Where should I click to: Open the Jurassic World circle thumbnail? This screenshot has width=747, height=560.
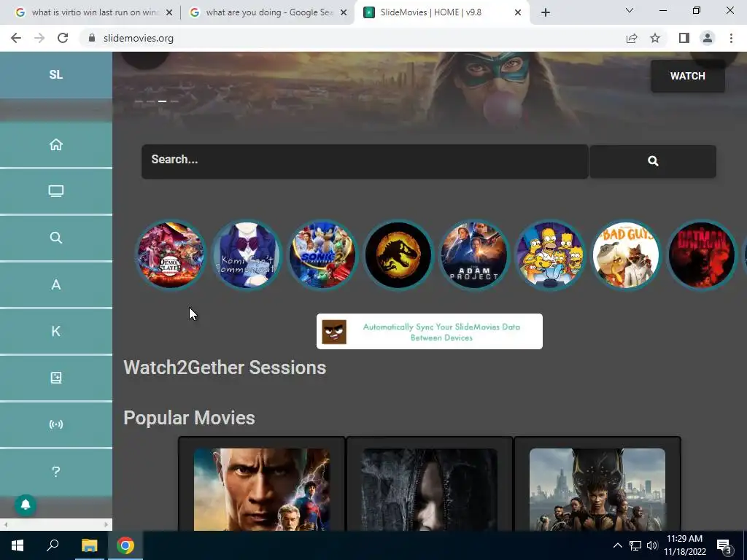(398, 255)
